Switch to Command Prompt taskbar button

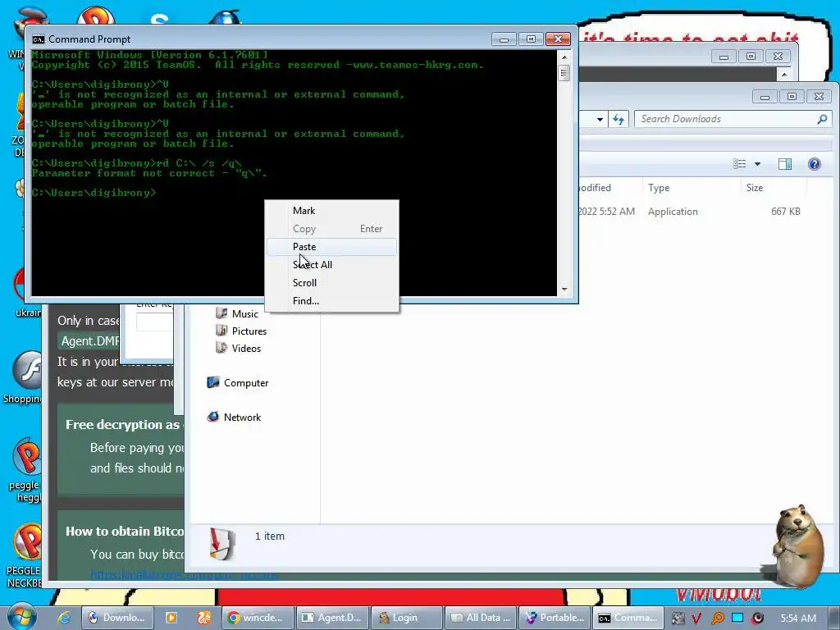(629, 618)
